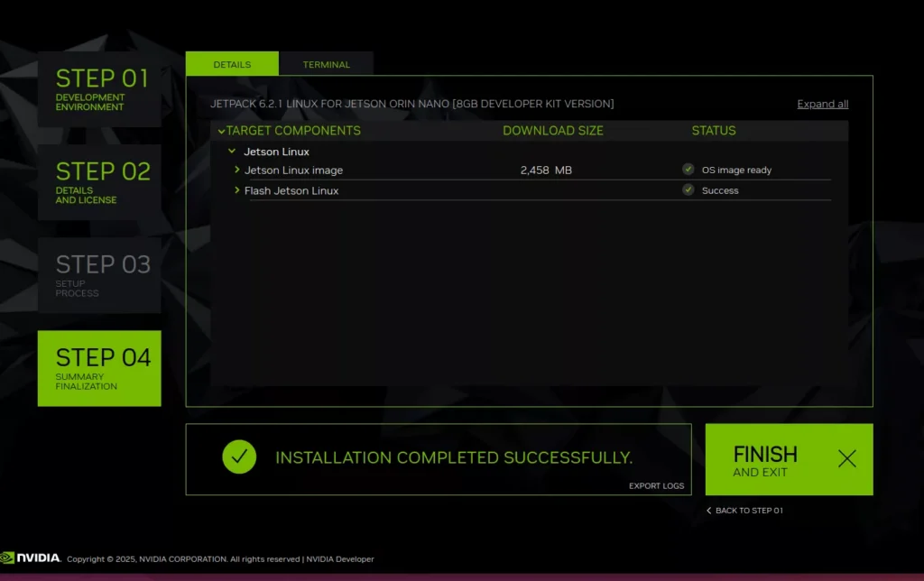Viewport: 924px width, 581px height.
Task: Select Step 03 Setup Process
Action: click(99, 274)
